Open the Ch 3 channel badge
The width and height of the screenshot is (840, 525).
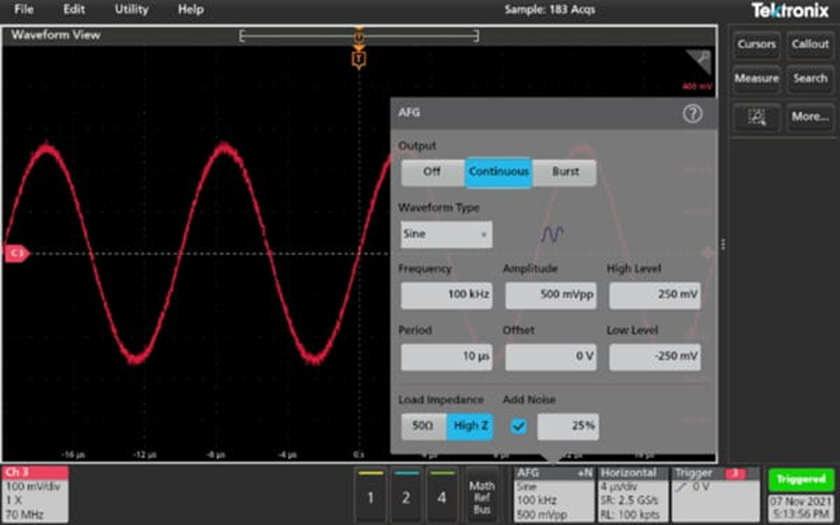35,494
